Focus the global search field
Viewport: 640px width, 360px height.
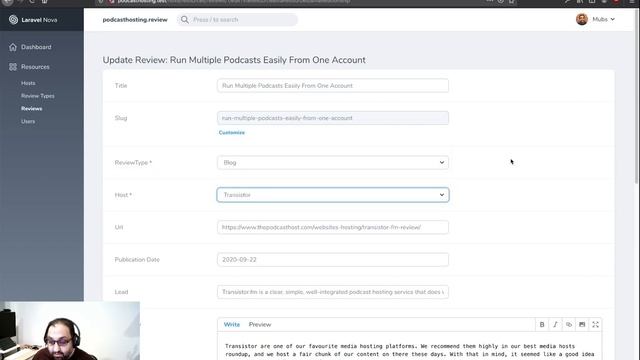[x=237, y=20]
